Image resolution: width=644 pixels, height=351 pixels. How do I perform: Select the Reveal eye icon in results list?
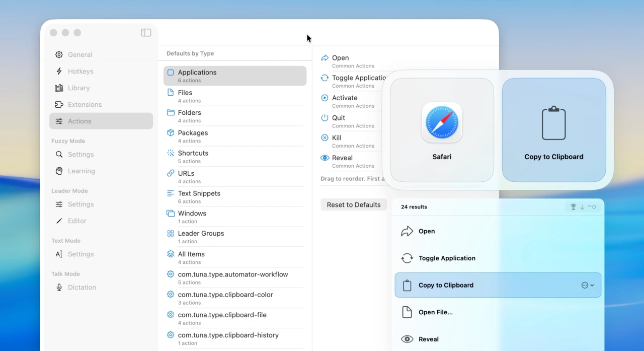408,338
